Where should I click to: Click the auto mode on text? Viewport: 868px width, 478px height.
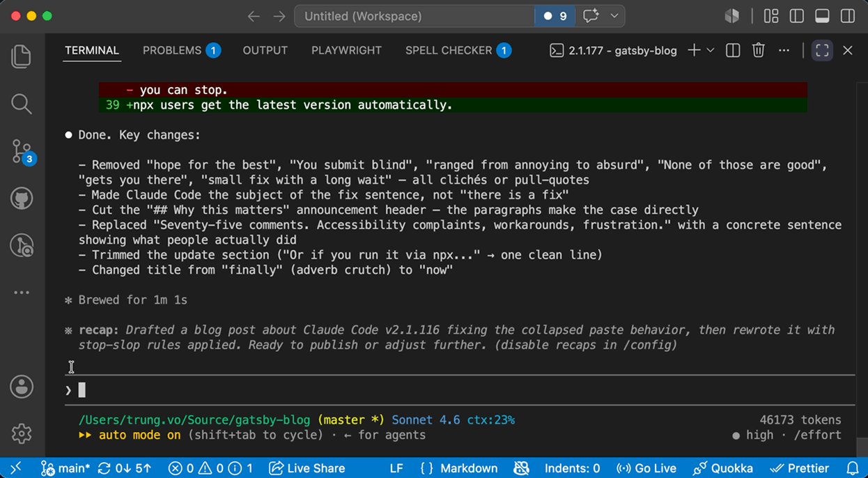[139, 435]
